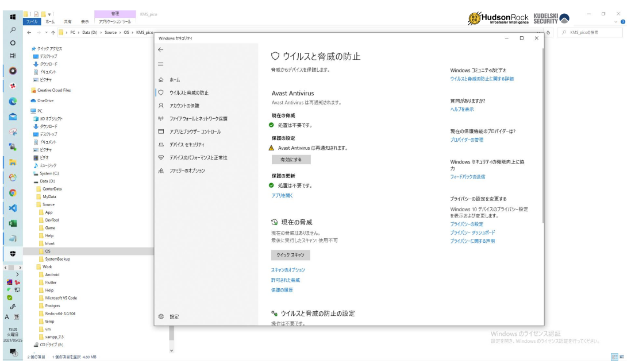Image resolution: width=635 pixels, height=364 pixels.
Task: Open taskbar search magnifier
Action: 13,30
